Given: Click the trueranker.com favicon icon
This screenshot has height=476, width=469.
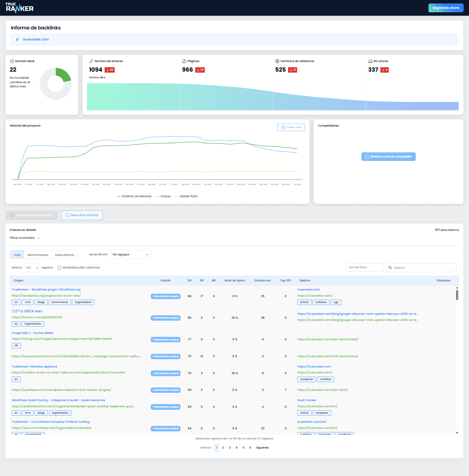Looking at the screenshot, I should pos(17,39).
